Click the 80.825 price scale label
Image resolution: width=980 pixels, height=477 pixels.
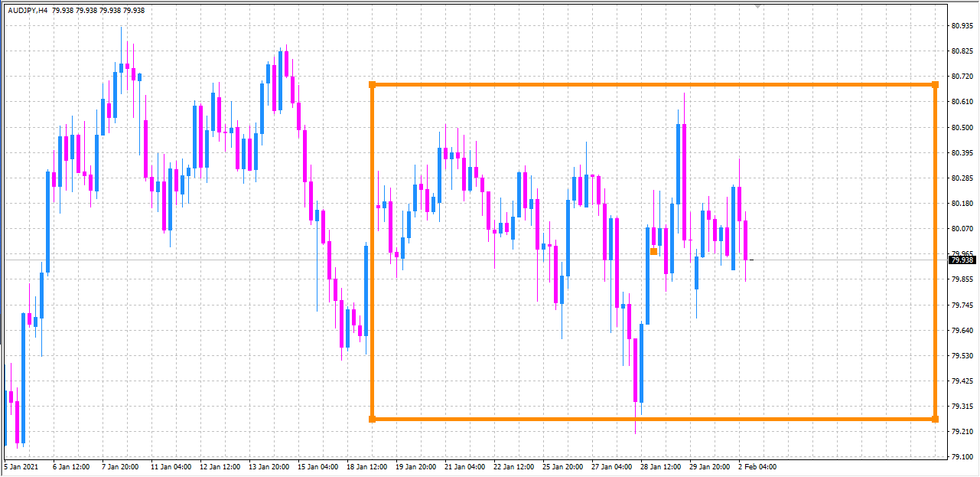pos(962,51)
